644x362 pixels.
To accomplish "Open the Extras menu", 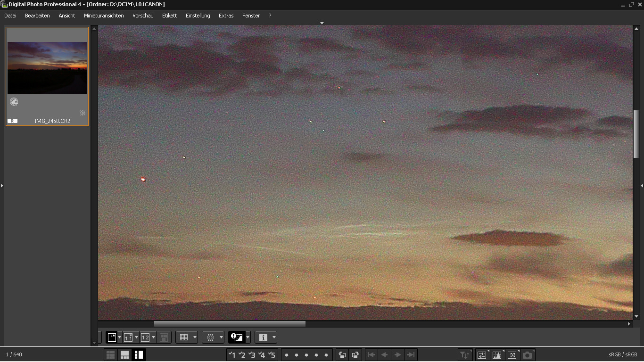I will [226, 16].
